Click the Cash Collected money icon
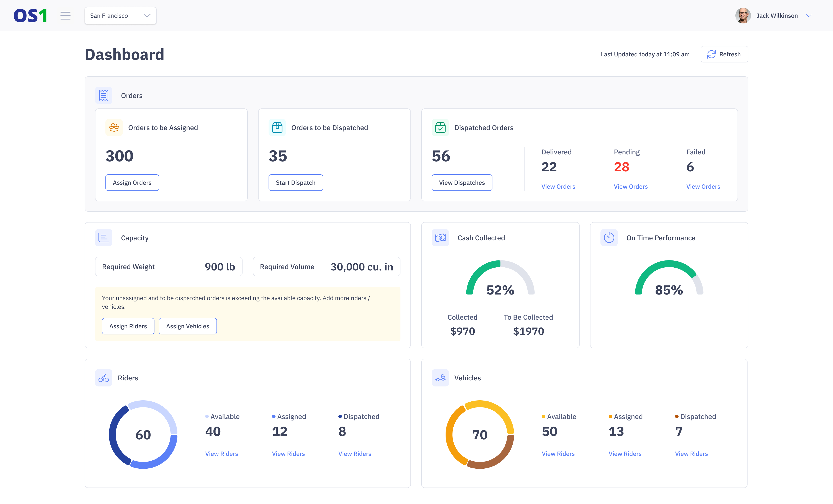833x504 pixels. click(x=440, y=238)
